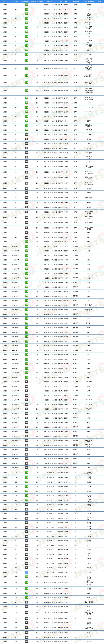Click the petrol icon in A4 Avant BDV row
Viewport: 104px width, 644px height.
coord(26,332)
